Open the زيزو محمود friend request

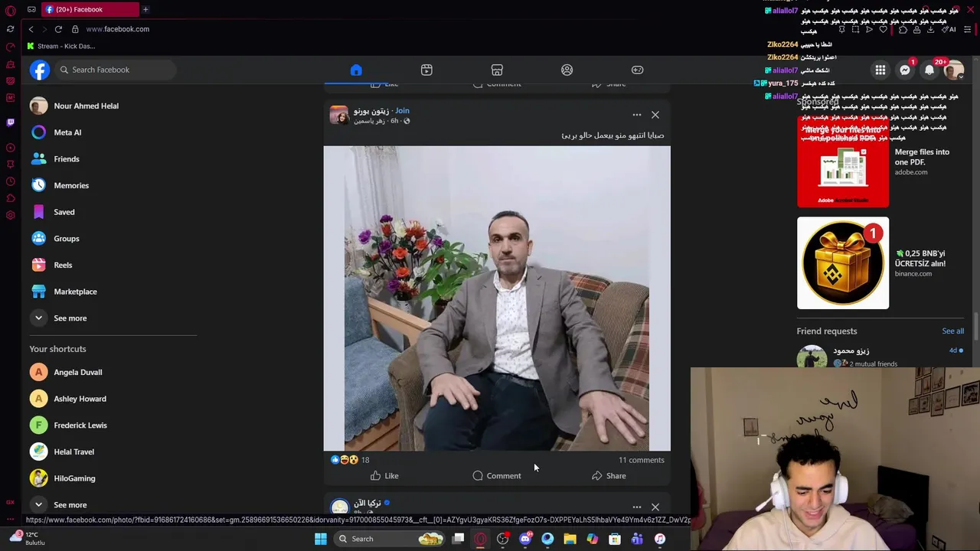(x=880, y=356)
